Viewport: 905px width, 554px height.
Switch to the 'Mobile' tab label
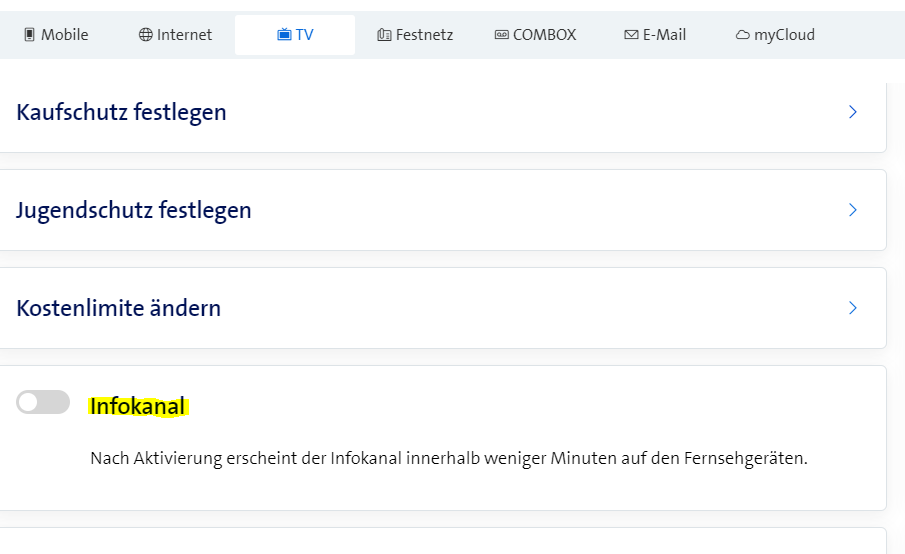pyautogui.click(x=65, y=35)
